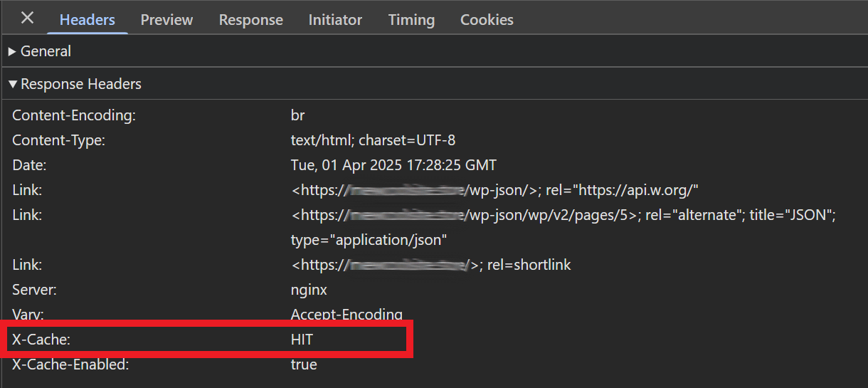868x388 pixels.
Task: Click the Link value with rel="https://api.w.org/"
Action: tap(495, 190)
